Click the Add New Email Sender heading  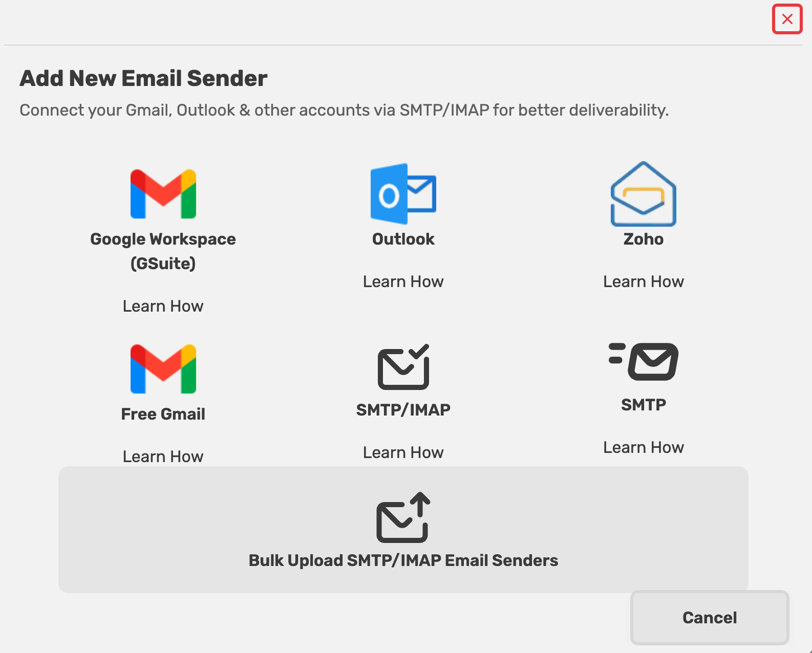click(x=143, y=78)
